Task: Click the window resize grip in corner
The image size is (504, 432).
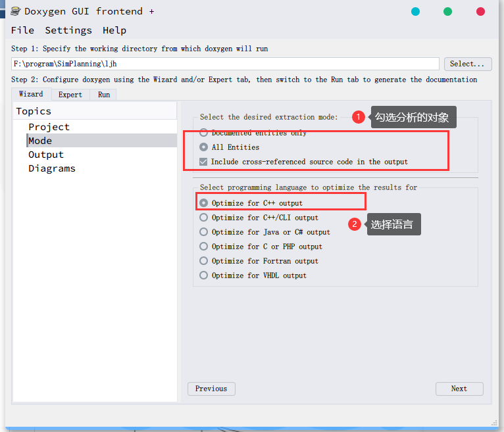Action: [494, 423]
